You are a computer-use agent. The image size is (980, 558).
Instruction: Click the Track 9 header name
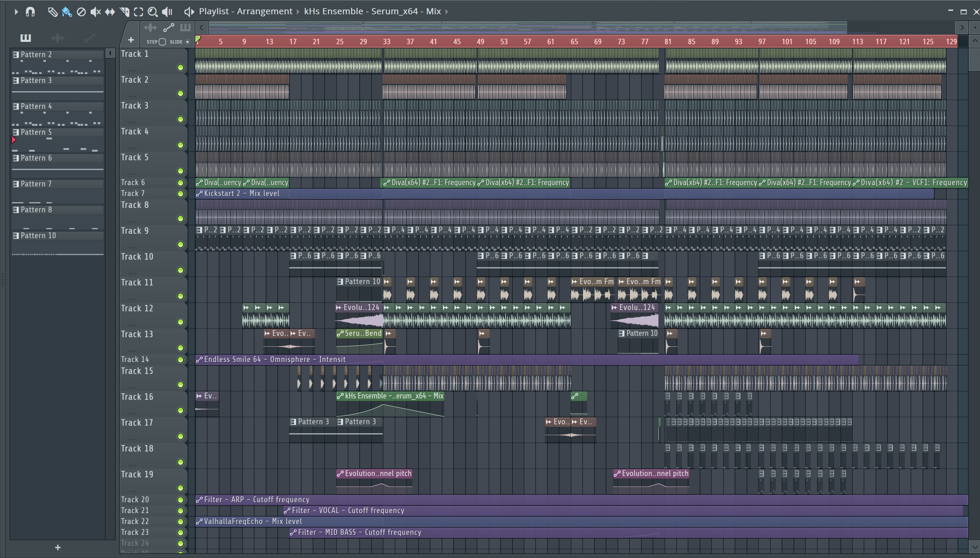[x=135, y=231]
